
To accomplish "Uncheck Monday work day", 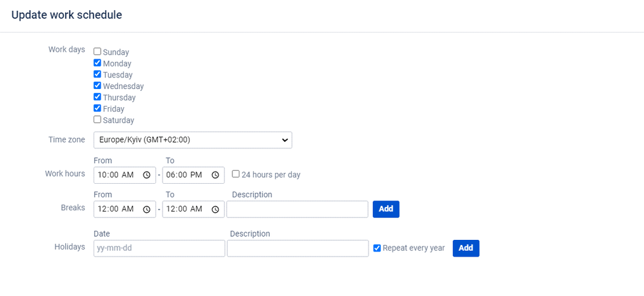I will pyautogui.click(x=97, y=63).
